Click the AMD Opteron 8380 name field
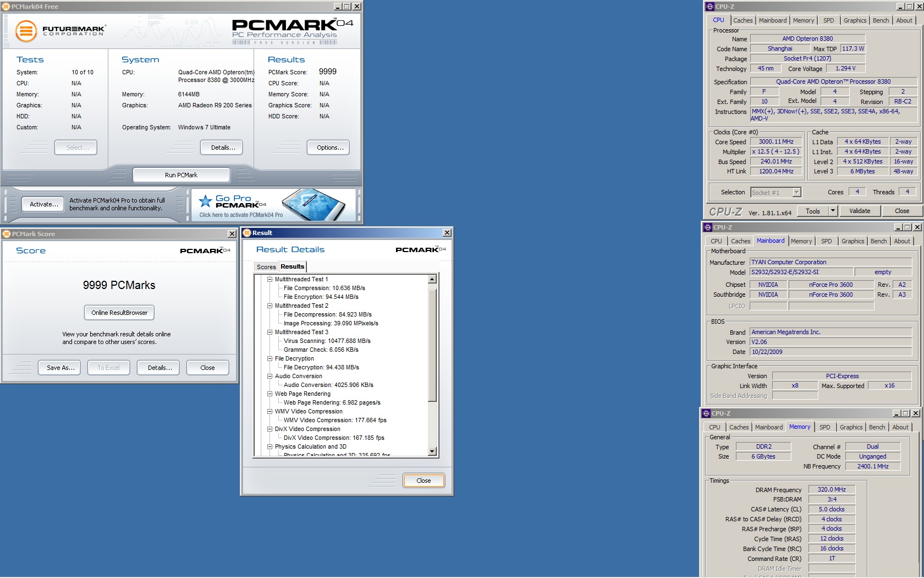This screenshot has width=924, height=578. [x=807, y=39]
